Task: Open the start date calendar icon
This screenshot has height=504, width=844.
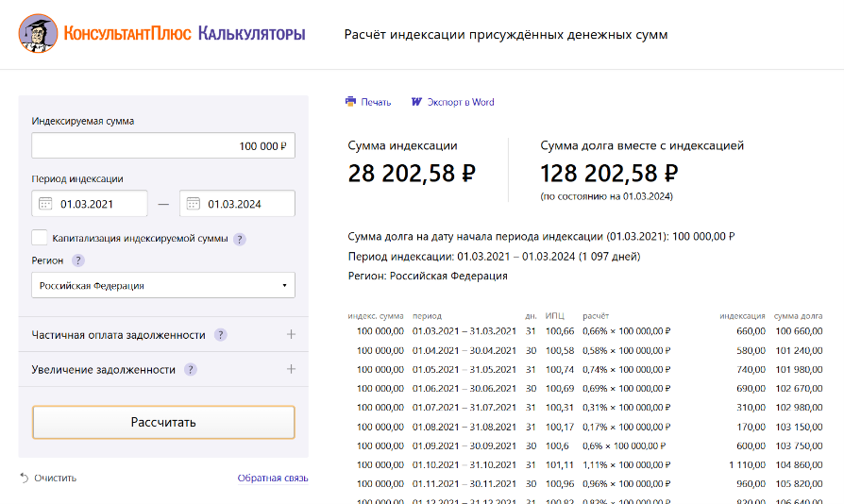Action: 45,204
